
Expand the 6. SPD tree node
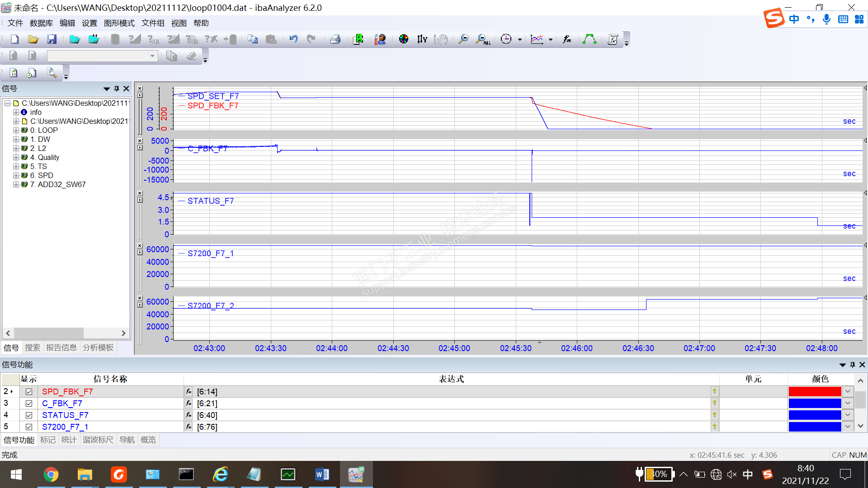pyautogui.click(x=16, y=175)
